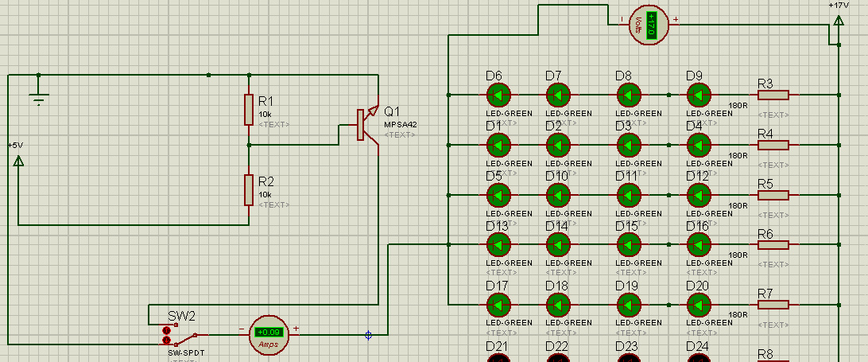Click the blue origin marker on wire
This screenshot has height=362, width=868.
tap(368, 335)
